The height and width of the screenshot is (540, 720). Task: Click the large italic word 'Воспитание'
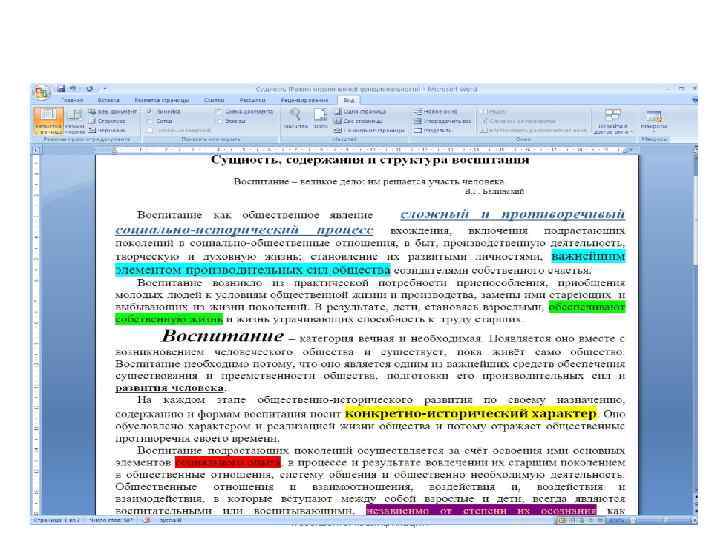coord(223,336)
